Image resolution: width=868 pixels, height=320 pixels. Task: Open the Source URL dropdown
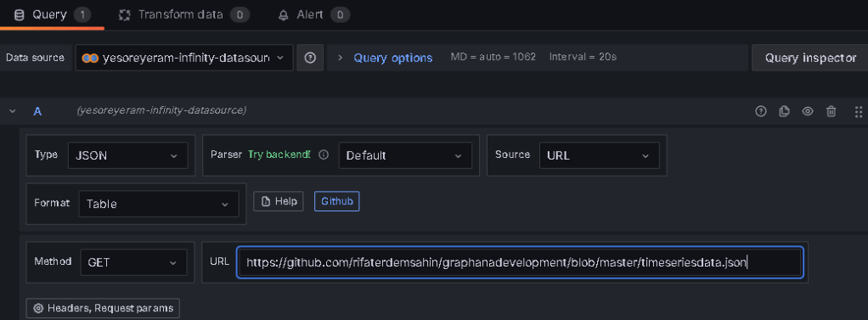coord(600,155)
